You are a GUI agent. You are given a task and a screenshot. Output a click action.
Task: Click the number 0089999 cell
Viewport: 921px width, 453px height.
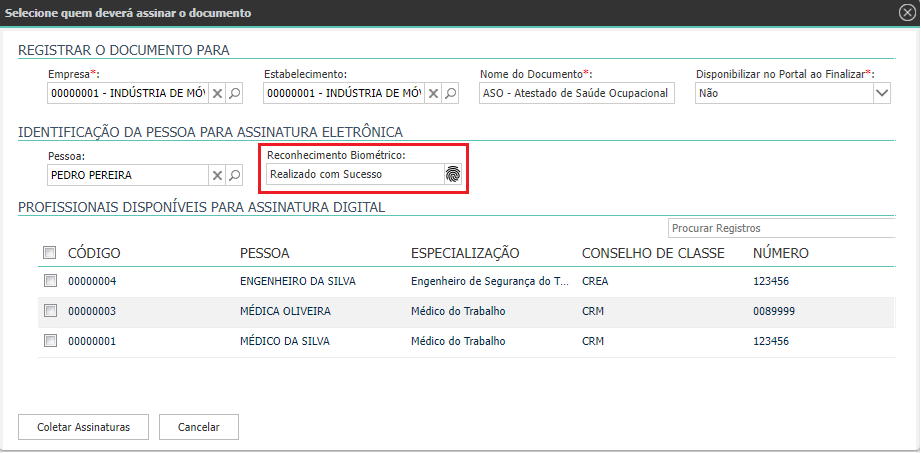tap(774, 311)
